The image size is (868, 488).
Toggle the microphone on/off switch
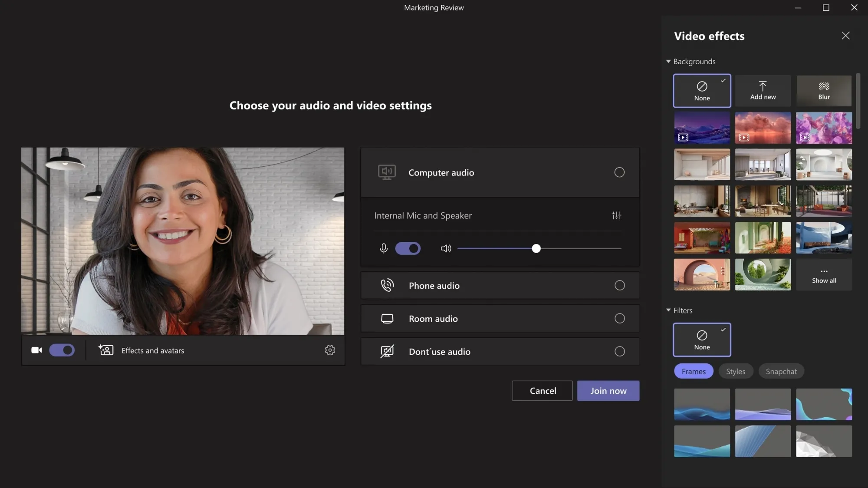click(x=408, y=248)
